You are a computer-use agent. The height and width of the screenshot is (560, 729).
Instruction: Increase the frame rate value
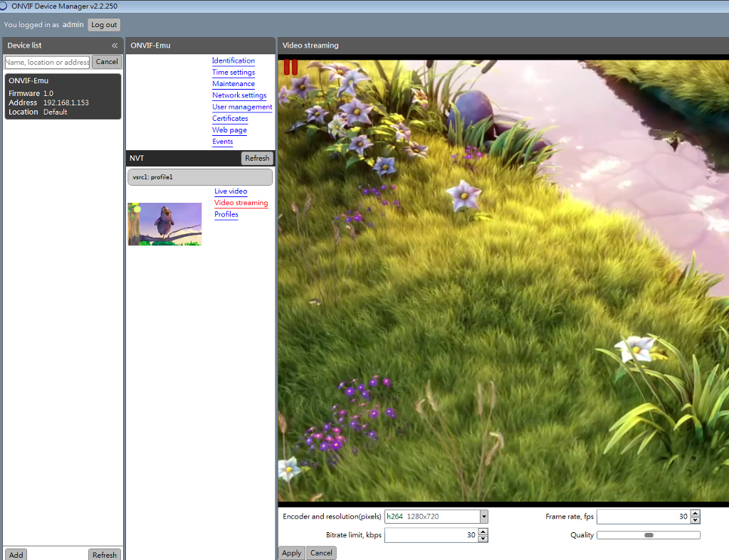click(696, 513)
